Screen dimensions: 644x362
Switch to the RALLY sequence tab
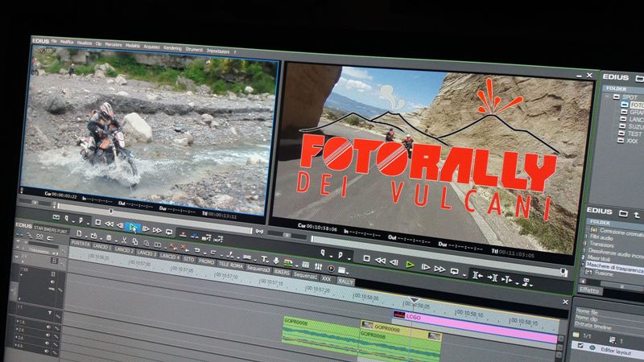(345, 282)
